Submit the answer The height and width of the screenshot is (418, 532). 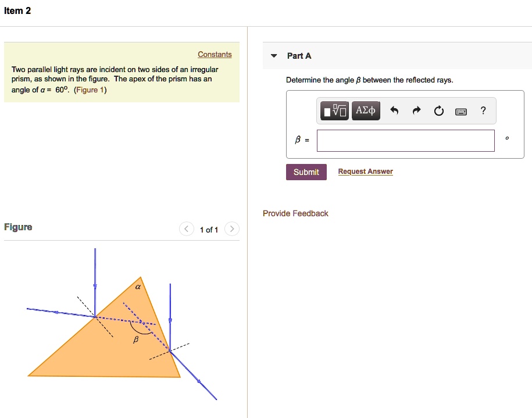[x=306, y=172]
